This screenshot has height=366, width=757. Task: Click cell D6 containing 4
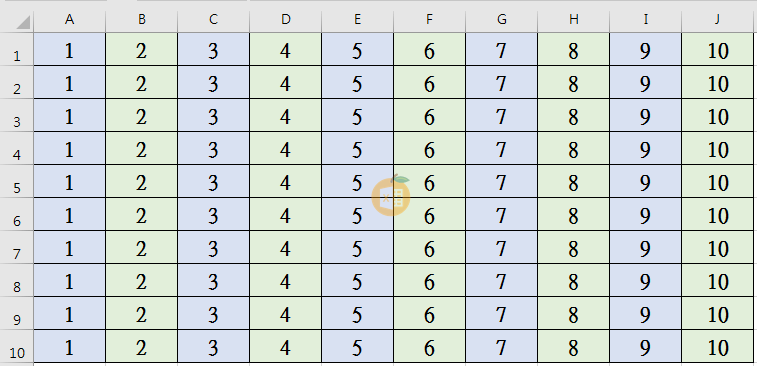(286, 214)
